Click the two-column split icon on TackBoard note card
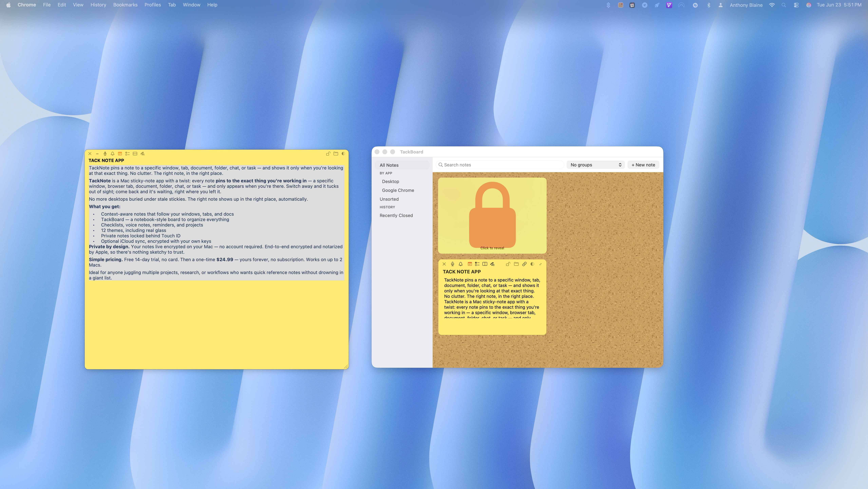The height and width of the screenshot is (489, 868). 485,264
